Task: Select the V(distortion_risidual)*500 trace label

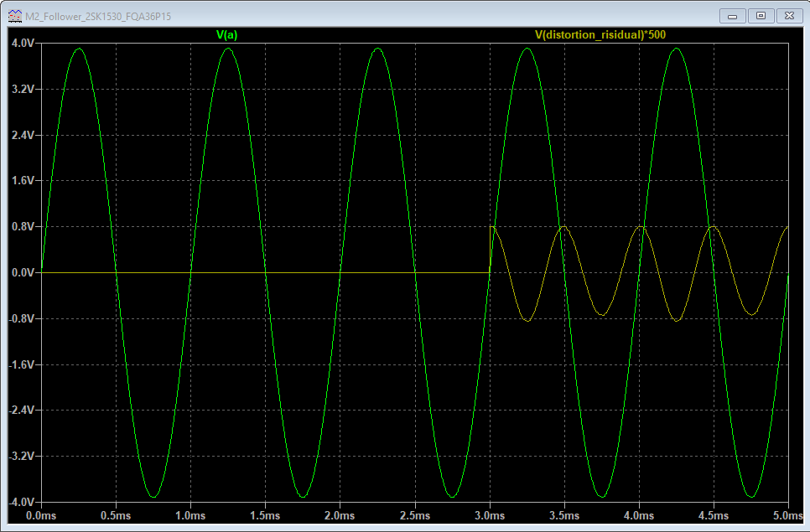Action: pos(600,34)
